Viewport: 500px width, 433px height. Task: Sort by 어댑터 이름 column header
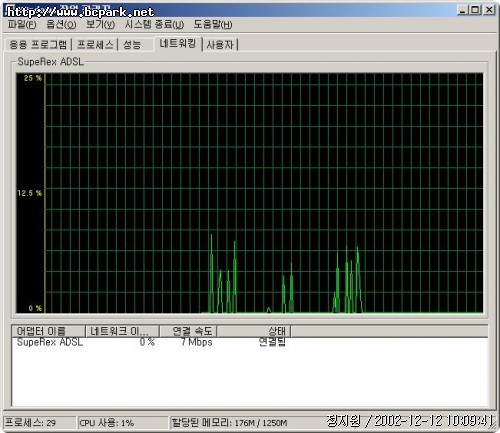[x=48, y=331]
